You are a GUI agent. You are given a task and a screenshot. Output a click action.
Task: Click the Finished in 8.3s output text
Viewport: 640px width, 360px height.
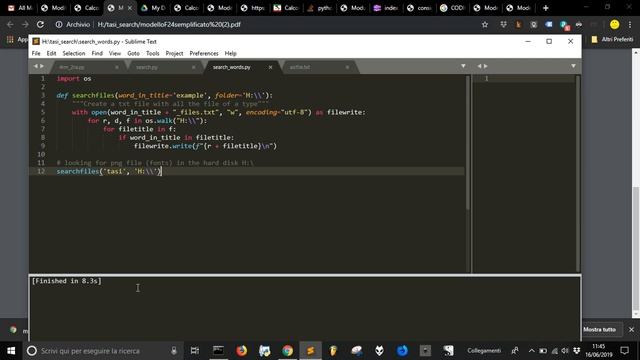67,281
